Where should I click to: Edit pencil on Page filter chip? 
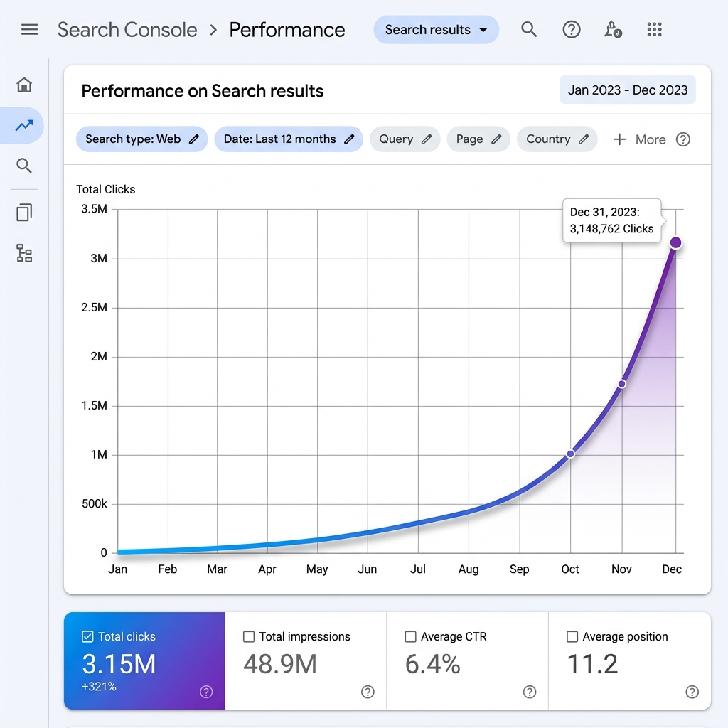point(496,139)
